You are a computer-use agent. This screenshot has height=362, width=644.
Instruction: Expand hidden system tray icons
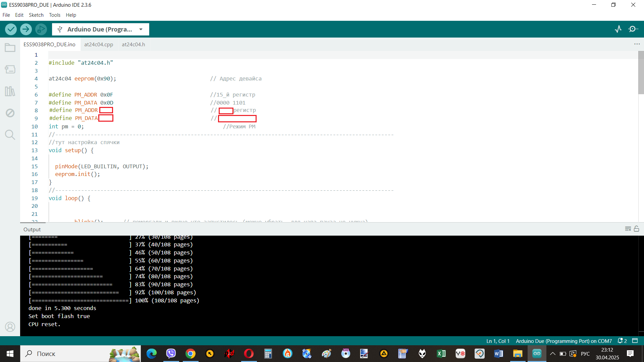[x=553, y=354]
